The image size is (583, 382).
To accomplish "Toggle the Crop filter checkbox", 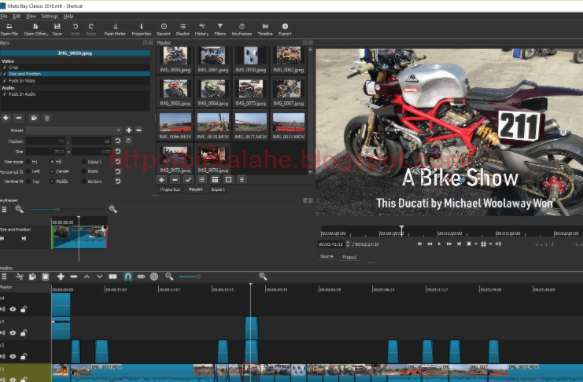I will coord(4,67).
